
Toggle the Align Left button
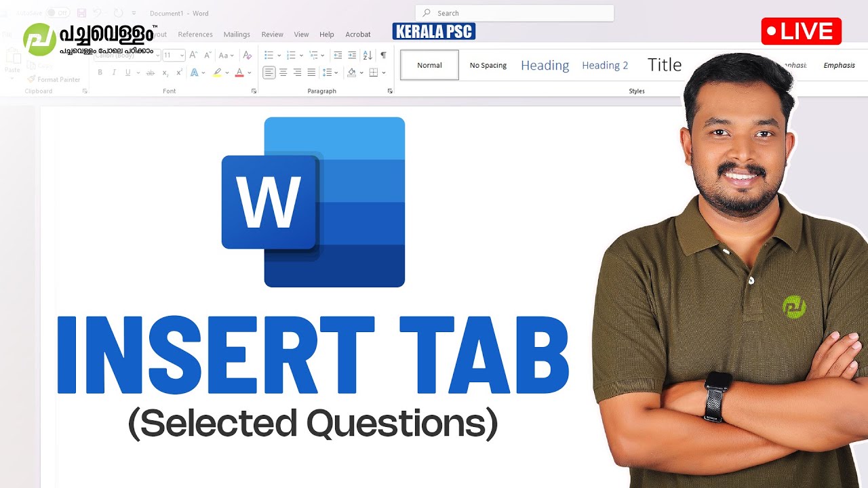pos(269,73)
